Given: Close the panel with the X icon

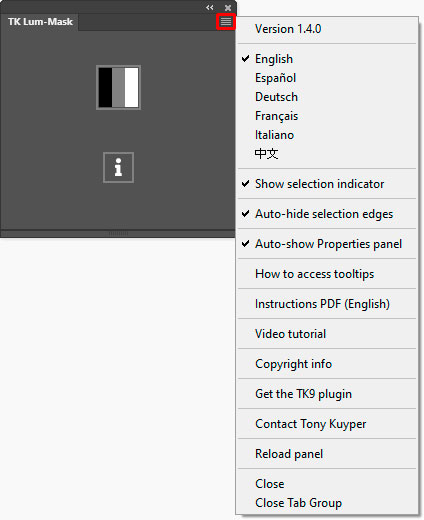Looking at the screenshot, I should (x=228, y=8).
